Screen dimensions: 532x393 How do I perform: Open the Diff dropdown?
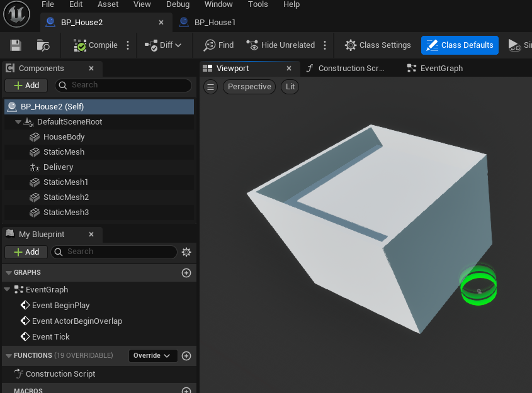[163, 45]
